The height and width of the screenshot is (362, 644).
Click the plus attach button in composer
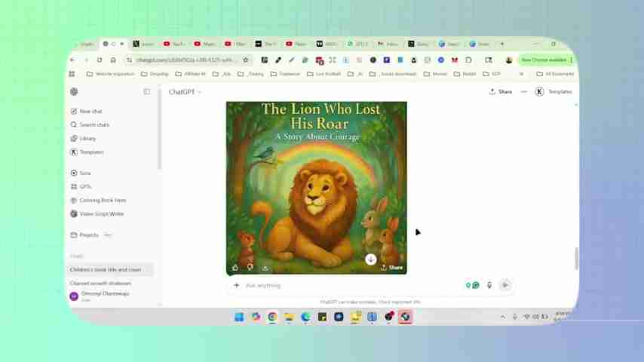point(236,285)
